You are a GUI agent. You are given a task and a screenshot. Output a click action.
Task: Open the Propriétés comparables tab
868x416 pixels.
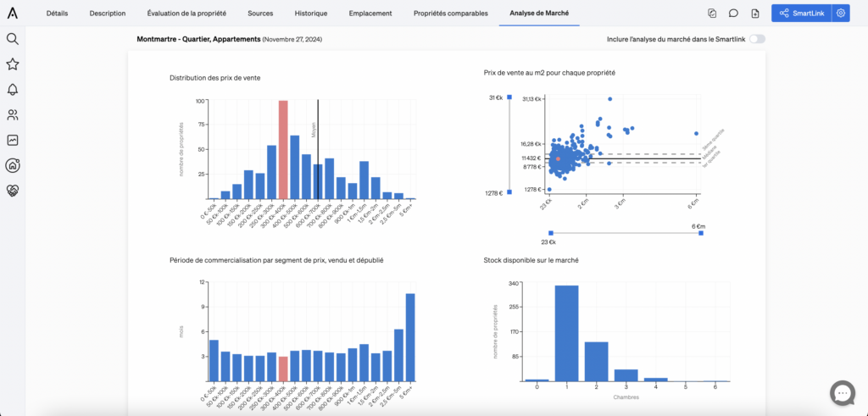pos(451,14)
